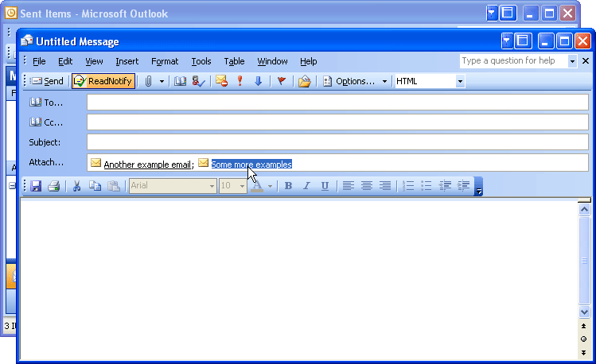Click the Message Flag icon
This screenshot has width=596, height=364.
(281, 81)
